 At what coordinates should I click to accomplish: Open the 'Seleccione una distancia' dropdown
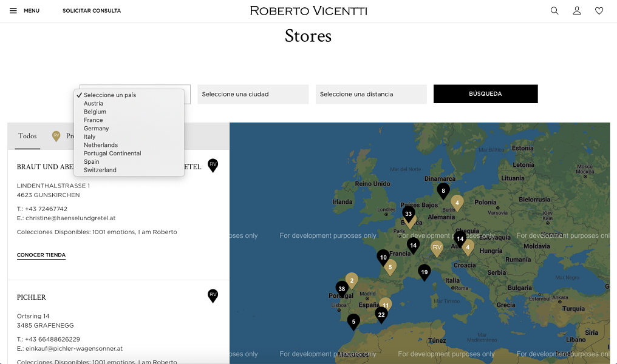click(x=371, y=95)
